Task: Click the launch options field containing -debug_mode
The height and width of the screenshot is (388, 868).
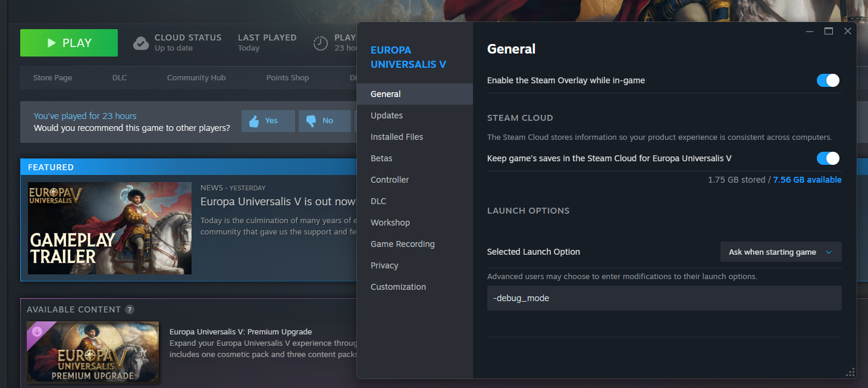Action: (x=664, y=298)
